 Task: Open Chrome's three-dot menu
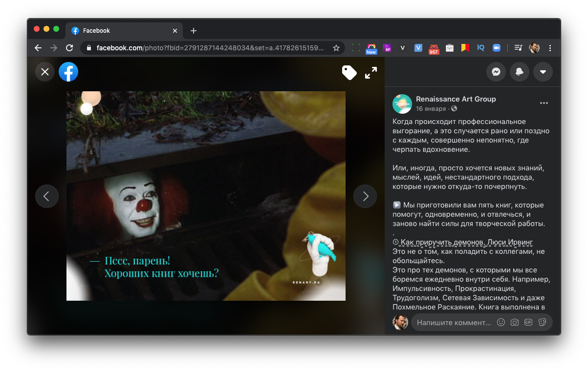550,48
